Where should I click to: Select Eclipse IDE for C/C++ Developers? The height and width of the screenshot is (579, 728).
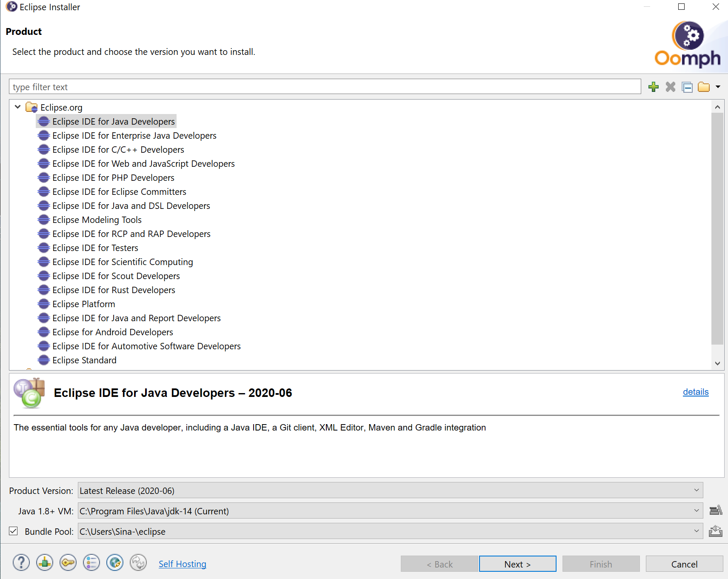[x=118, y=149]
